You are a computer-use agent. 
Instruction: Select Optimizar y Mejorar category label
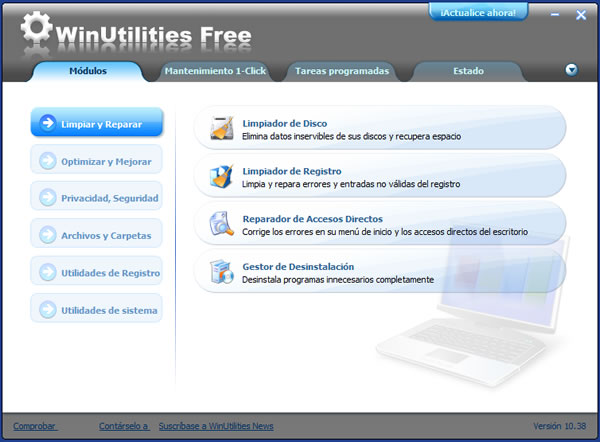[x=106, y=162]
